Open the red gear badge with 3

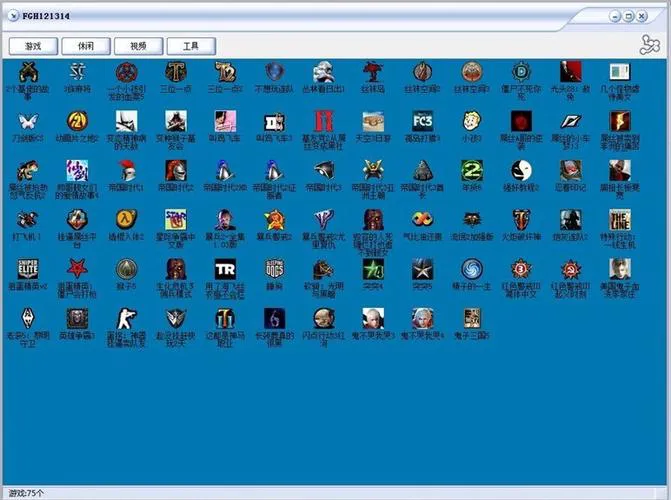point(521,269)
